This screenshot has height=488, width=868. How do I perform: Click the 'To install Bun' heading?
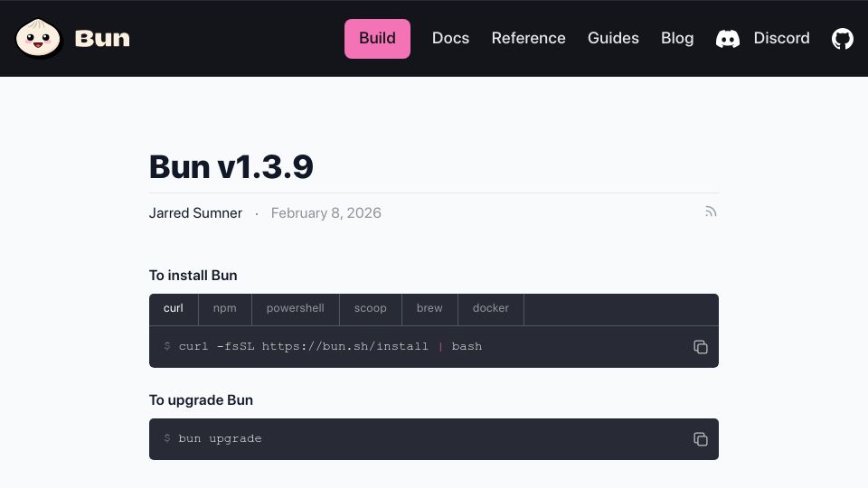click(x=193, y=276)
